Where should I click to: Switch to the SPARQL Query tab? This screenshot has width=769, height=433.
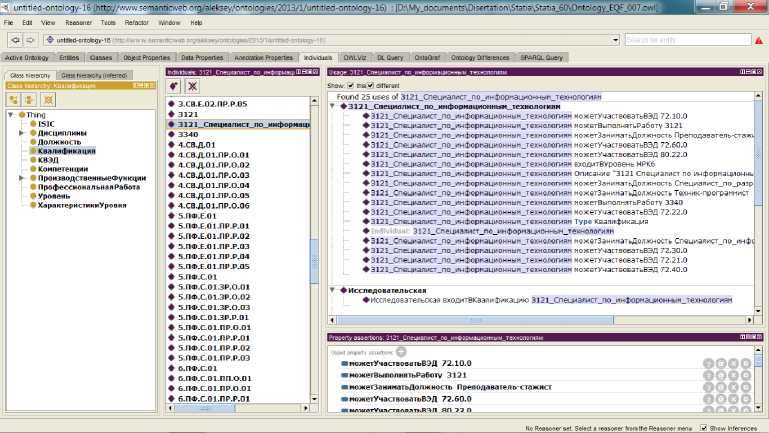pos(539,58)
